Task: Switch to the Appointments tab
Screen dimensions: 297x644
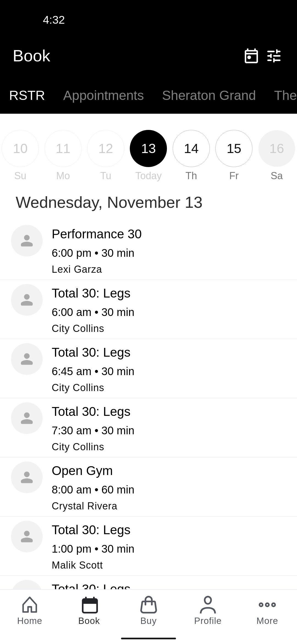Action: 103,95
